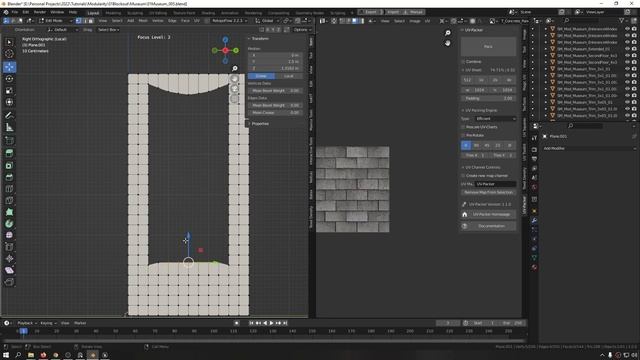The height and width of the screenshot is (360, 640).
Task: Toggle Pre-Rotate checkbox
Action: [464, 135]
